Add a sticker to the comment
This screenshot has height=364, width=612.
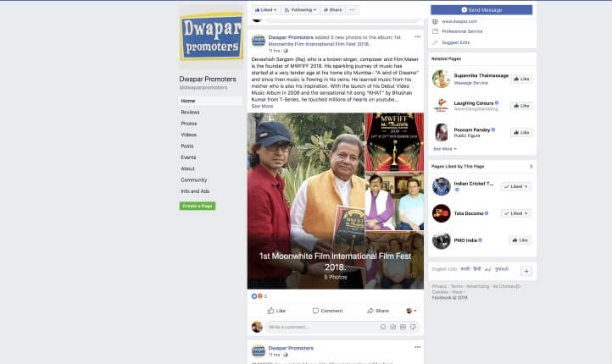(x=413, y=327)
